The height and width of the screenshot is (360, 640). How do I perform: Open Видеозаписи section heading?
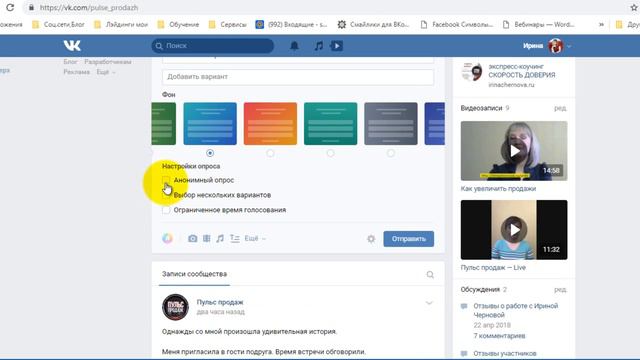(481, 108)
